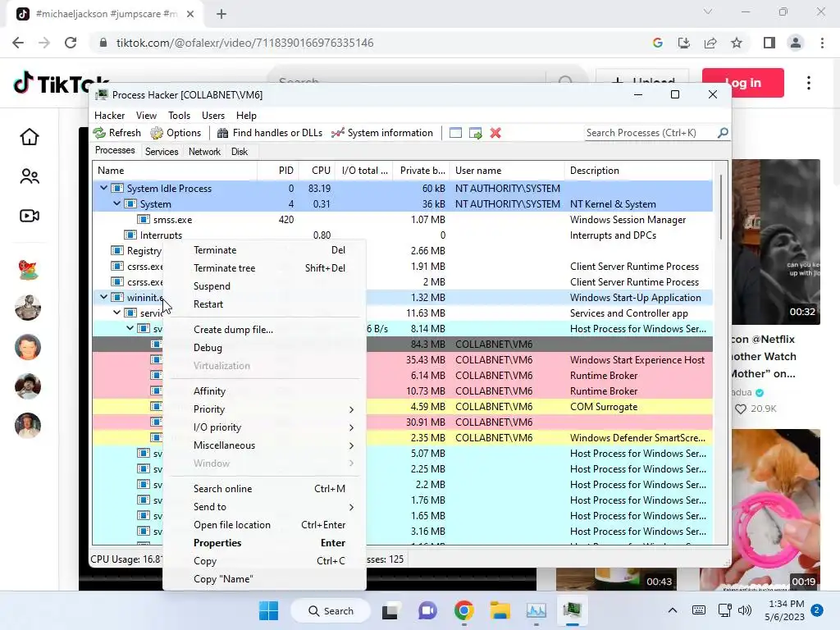Screen dimensions: 840x630
Task: Collapse System Idle Process tree node
Action: pos(103,188)
